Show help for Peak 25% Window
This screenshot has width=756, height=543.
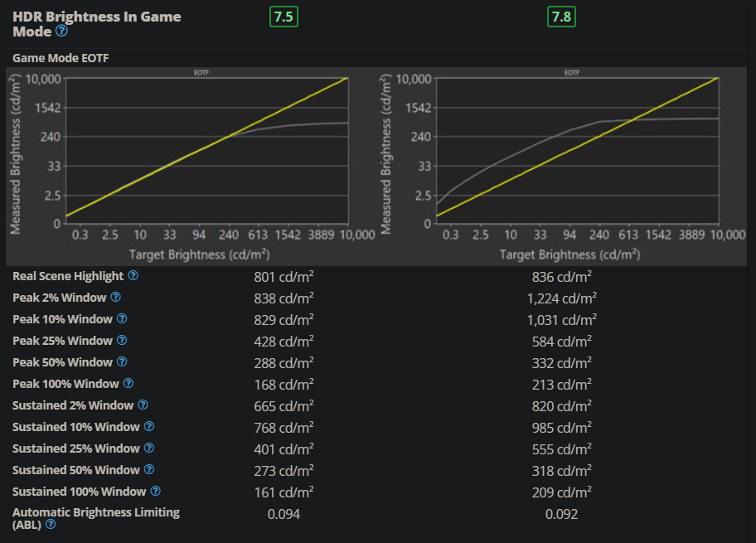point(122,341)
